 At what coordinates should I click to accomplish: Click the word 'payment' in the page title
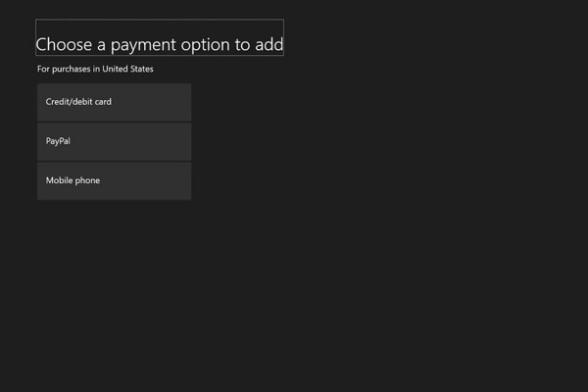143,45
